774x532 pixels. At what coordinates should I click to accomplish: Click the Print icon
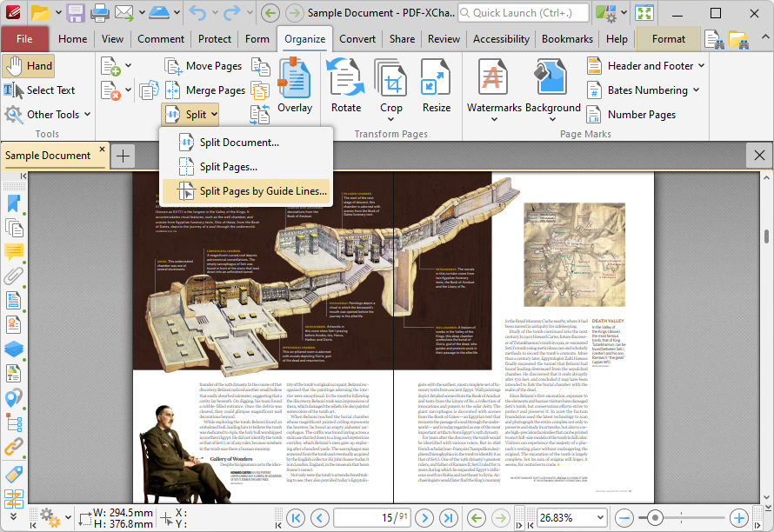100,13
